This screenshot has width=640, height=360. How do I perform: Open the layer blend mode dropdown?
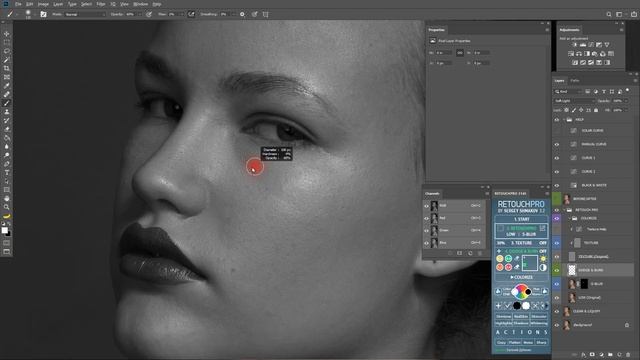[574, 101]
